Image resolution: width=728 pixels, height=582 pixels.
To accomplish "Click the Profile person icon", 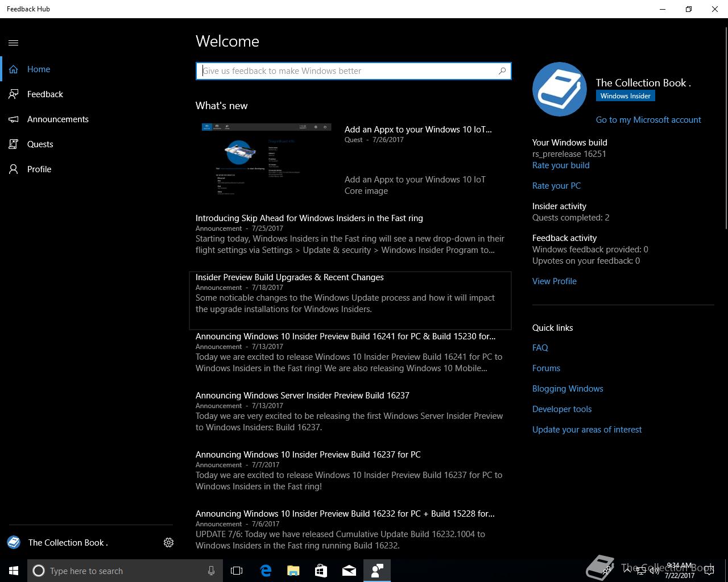I will (x=14, y=169).
